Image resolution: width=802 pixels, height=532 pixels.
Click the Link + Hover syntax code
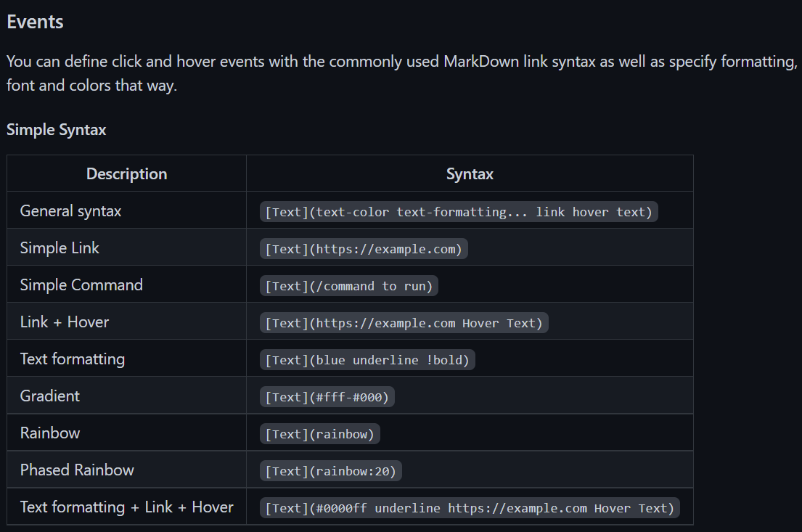point(404,323)
